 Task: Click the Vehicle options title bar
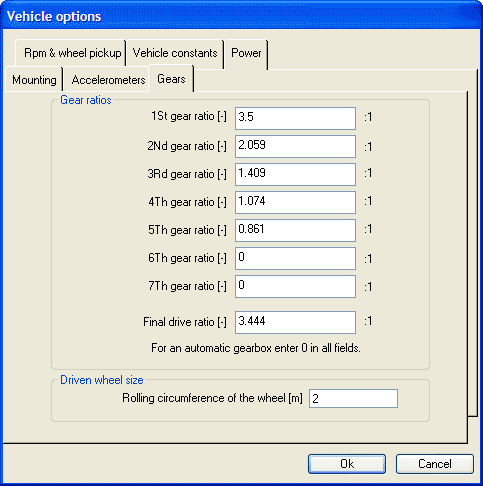(241, 16)
